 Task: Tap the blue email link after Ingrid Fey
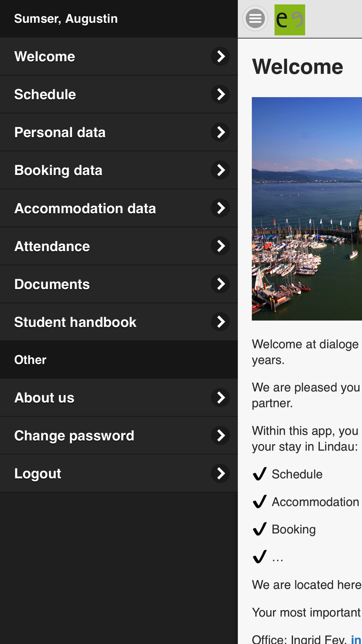(356, 639)
